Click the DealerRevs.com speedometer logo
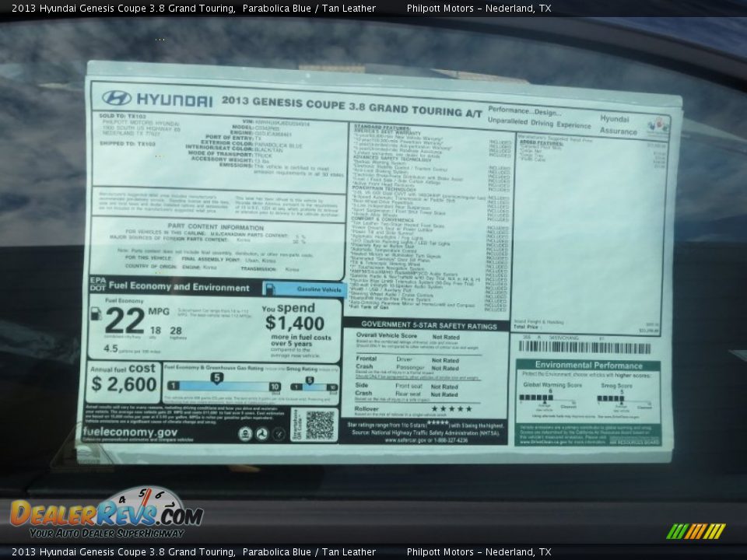 pyautogui.click(x=107, y=513)
